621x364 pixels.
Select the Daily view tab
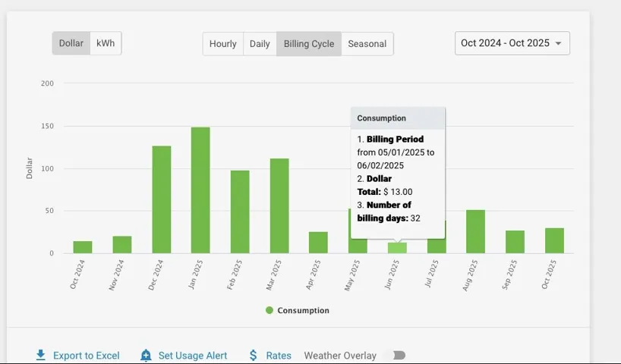260,44
